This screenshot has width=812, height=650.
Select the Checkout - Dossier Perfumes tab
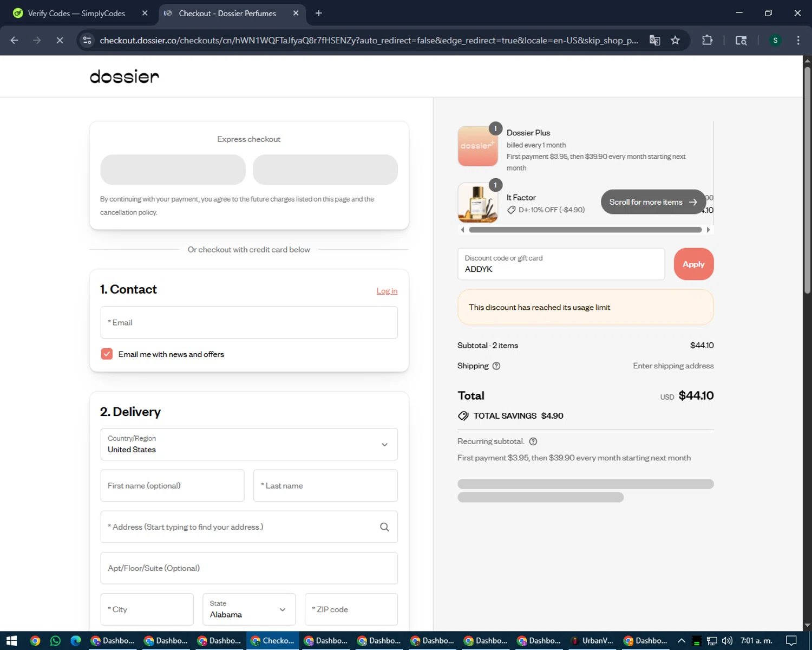227,13
